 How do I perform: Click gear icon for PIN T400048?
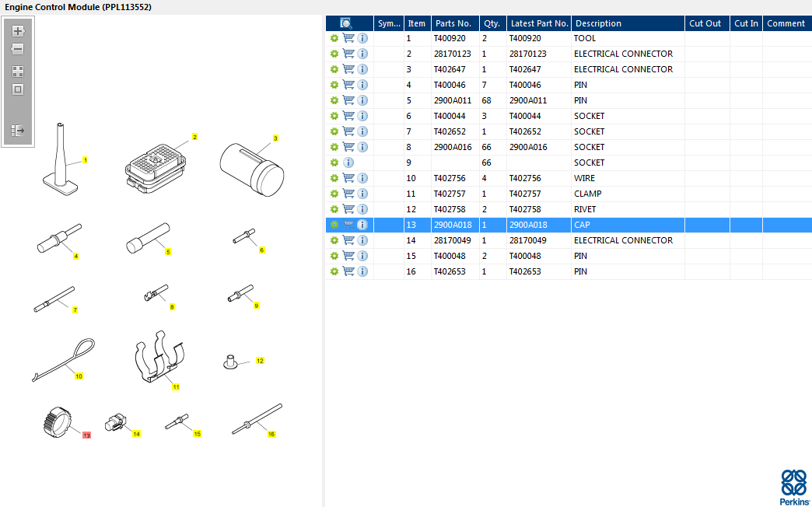334,256
